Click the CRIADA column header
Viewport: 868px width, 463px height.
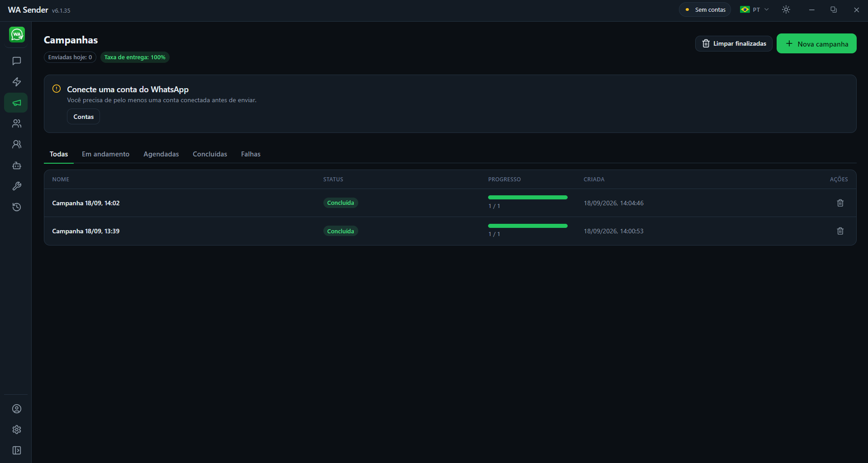(x=594, y=180)
